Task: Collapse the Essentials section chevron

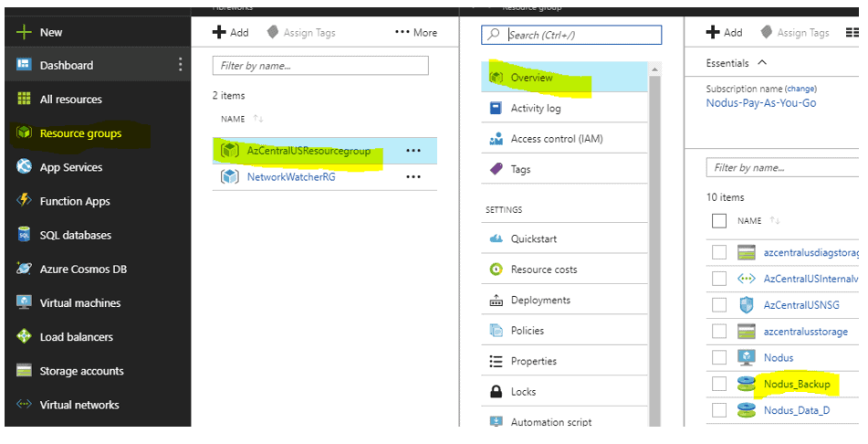Action: pyautogui.click(x=762, y=62)
